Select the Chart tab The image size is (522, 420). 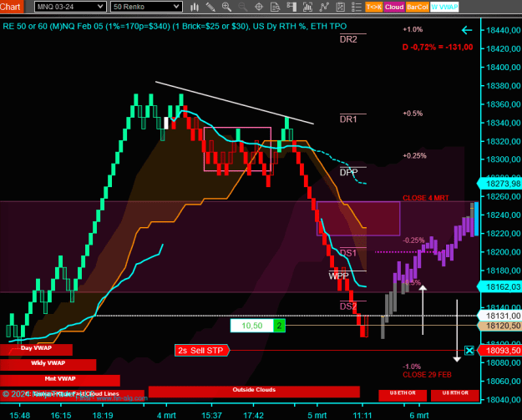(x=11, y=7)
